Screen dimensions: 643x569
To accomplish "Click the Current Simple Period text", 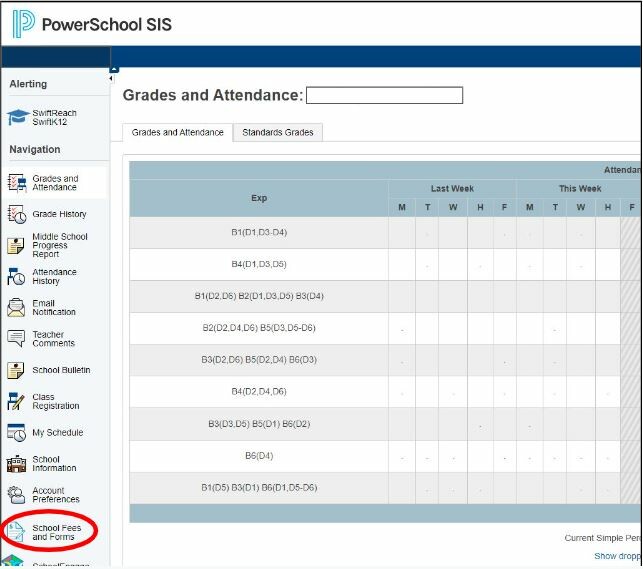I will click(602, 538).
